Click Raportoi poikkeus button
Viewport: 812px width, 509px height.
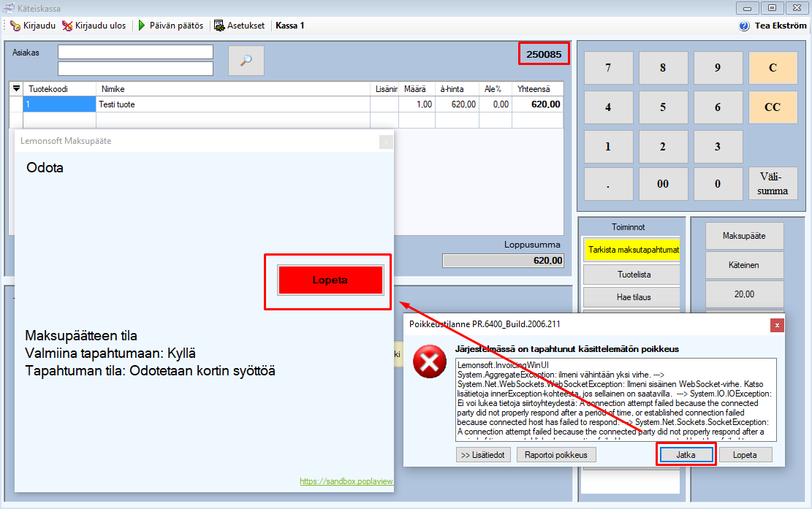tap(557, 454)
